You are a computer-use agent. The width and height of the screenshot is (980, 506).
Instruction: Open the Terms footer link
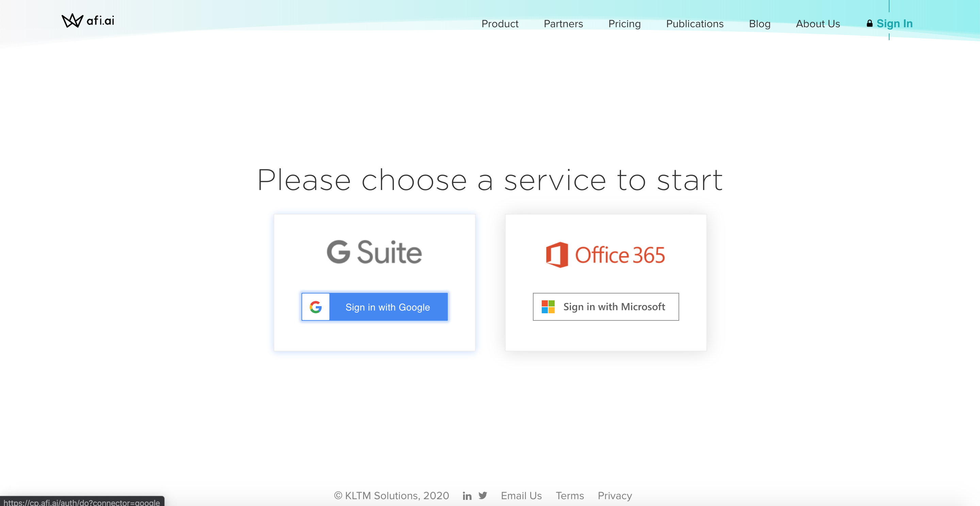click(570, 496)
